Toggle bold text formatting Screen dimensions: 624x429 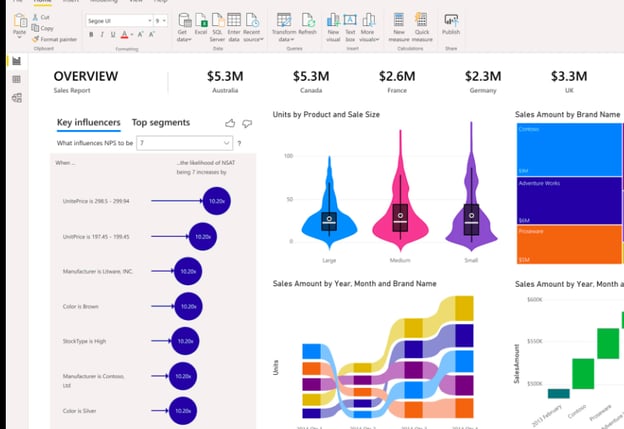click(91, 35)
